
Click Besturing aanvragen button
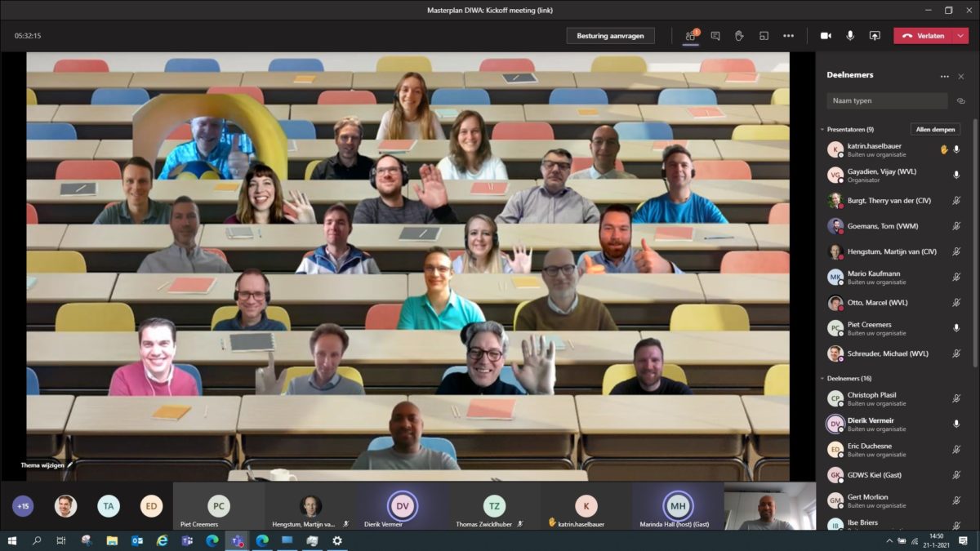coord(610,36)
